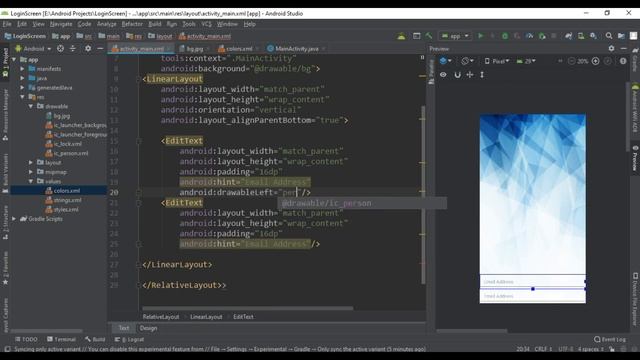
Task: Open Preview panel settings gear
Action: coord(611,49)
